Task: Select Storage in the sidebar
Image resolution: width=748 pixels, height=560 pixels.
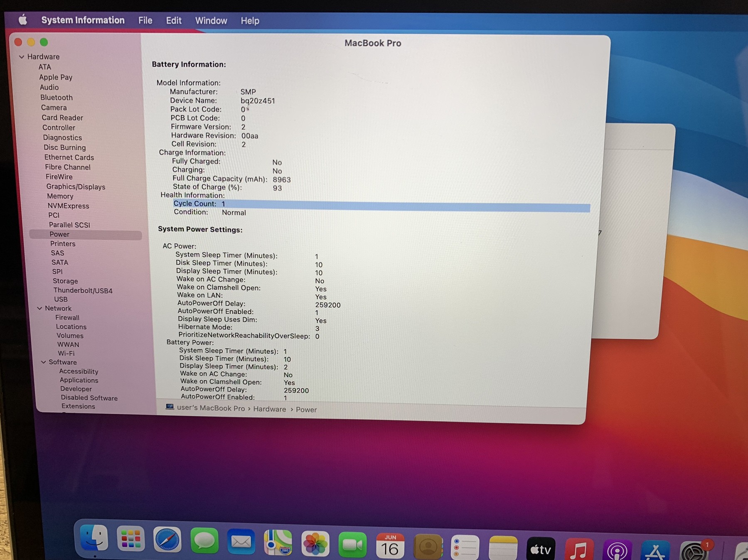Action: (x=65, y=281)
